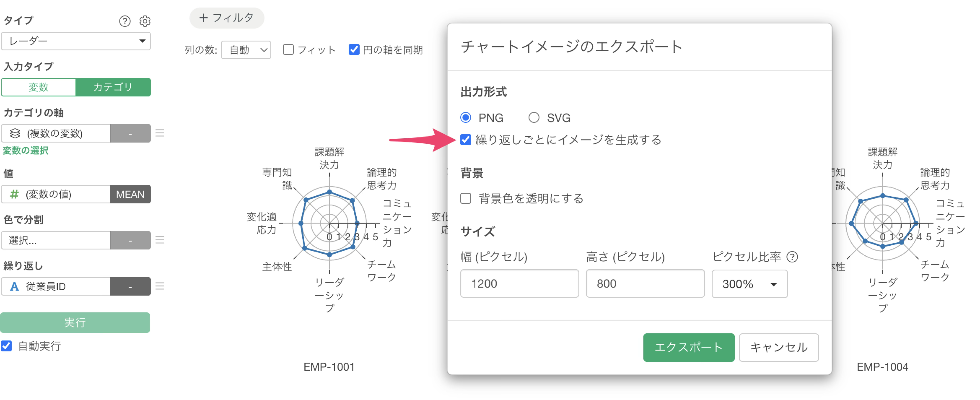Click the ピクセル比率 help question icon

pos(792,257)
